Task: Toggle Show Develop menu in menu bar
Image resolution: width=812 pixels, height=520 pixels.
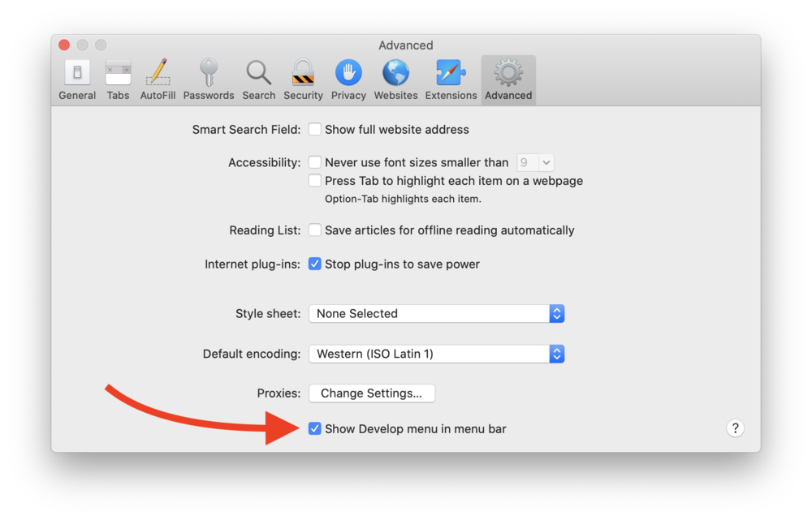Action: point(314,428)
